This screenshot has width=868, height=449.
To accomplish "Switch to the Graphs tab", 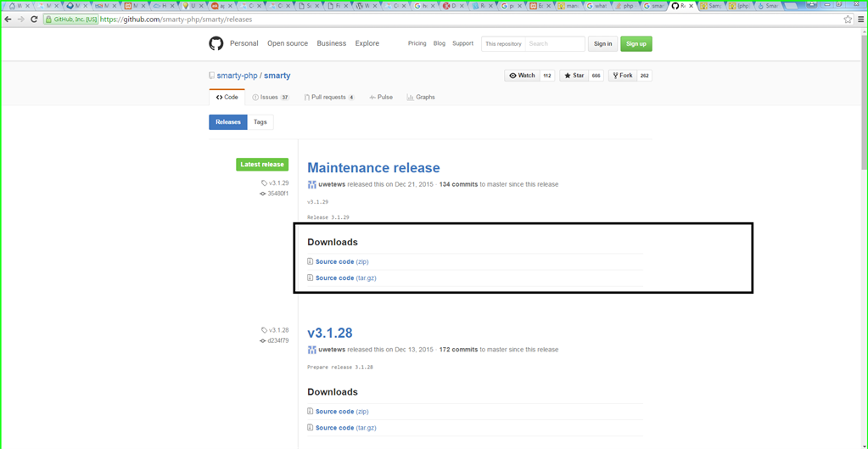I will click(421, 97).
